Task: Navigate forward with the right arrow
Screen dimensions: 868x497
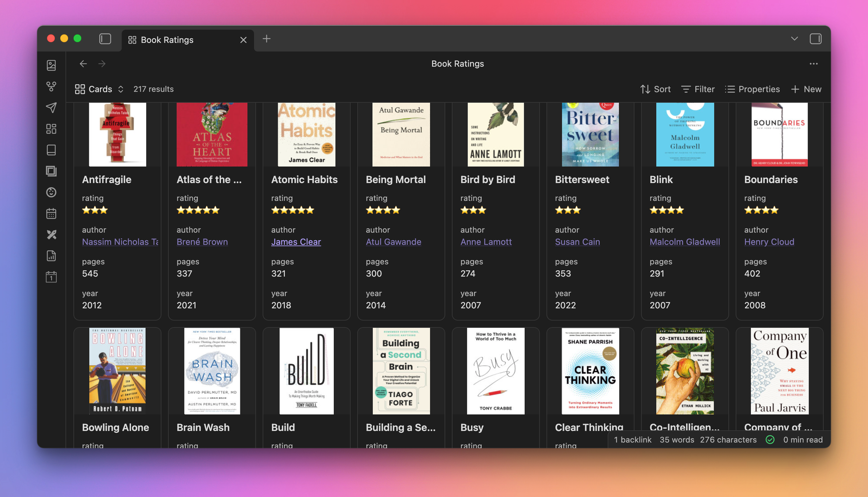Action: [102, 64]
